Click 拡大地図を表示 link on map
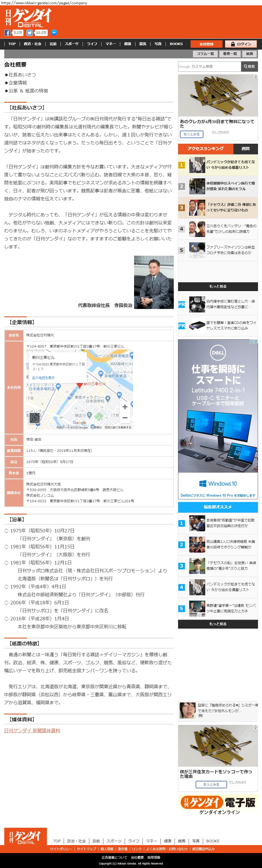The image size is (262, 868). (43, 378)
